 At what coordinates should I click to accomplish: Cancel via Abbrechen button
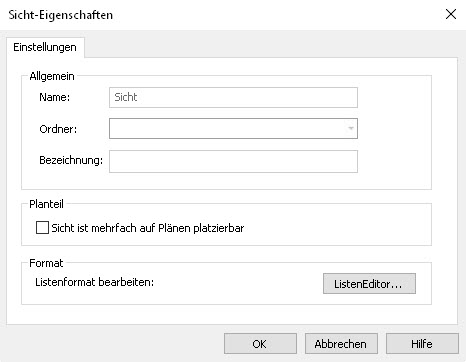tap(341, 344)
